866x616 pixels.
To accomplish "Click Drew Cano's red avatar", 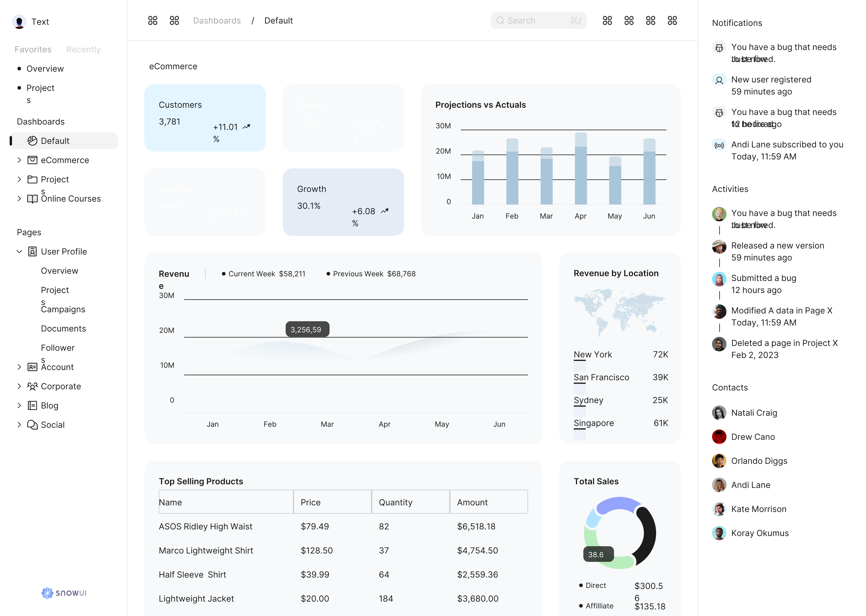I will (719, 437).
